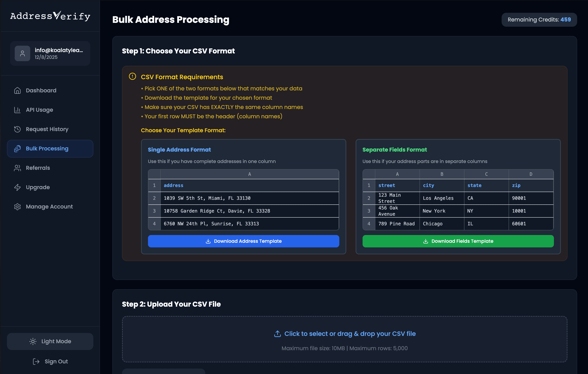Click the sun icon in Light Mode button

point(33,341)
